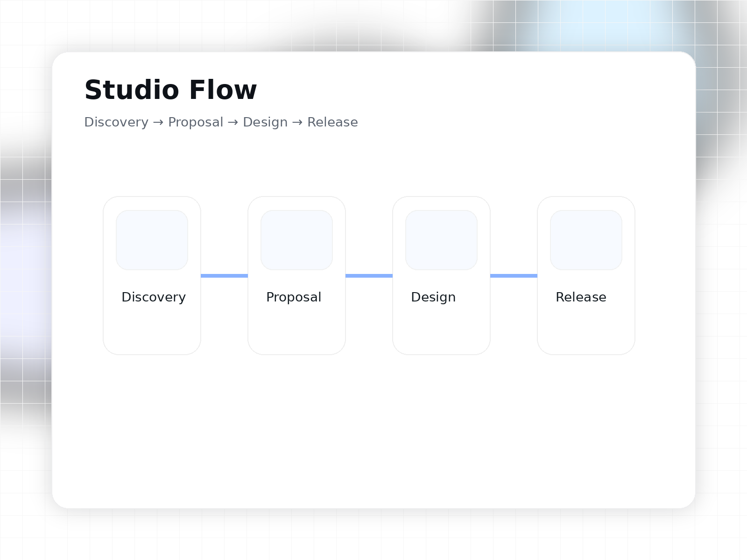The height and width of the screenshot is (560, 747).
Task: Click the connector linking Design to Release
Action: click(x=514, y=276)
